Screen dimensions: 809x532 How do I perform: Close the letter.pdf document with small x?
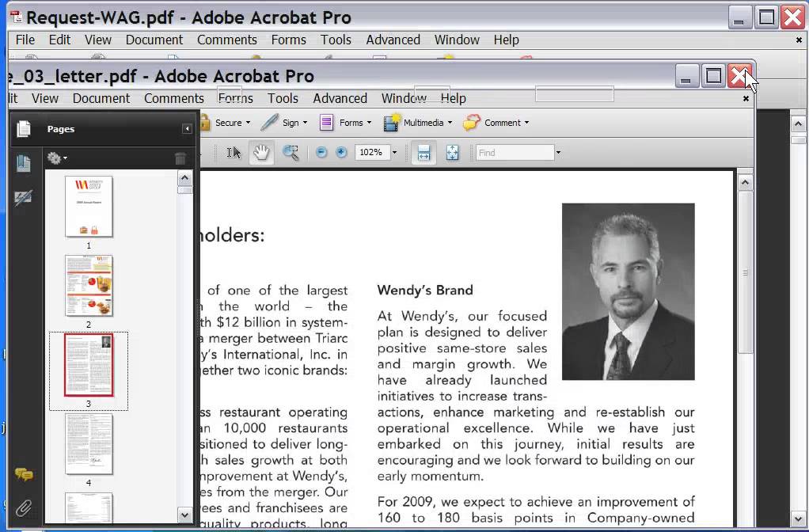click(746, 98)
